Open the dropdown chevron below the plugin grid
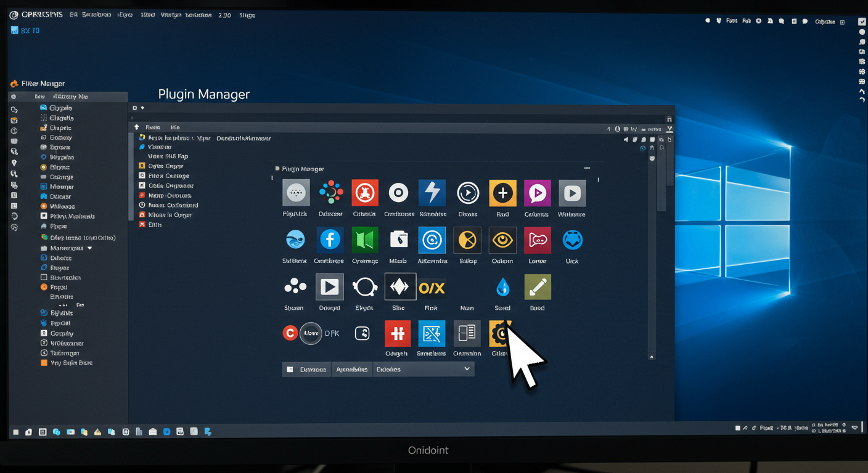The width and height of the screenshot is (868, 473). pos(467,369)
